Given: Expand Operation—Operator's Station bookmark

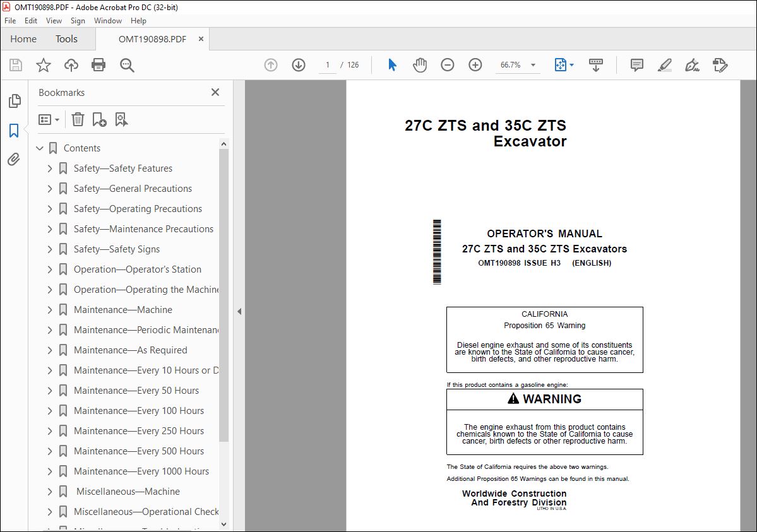Looking at the screenshot, I should click(50, 269).
